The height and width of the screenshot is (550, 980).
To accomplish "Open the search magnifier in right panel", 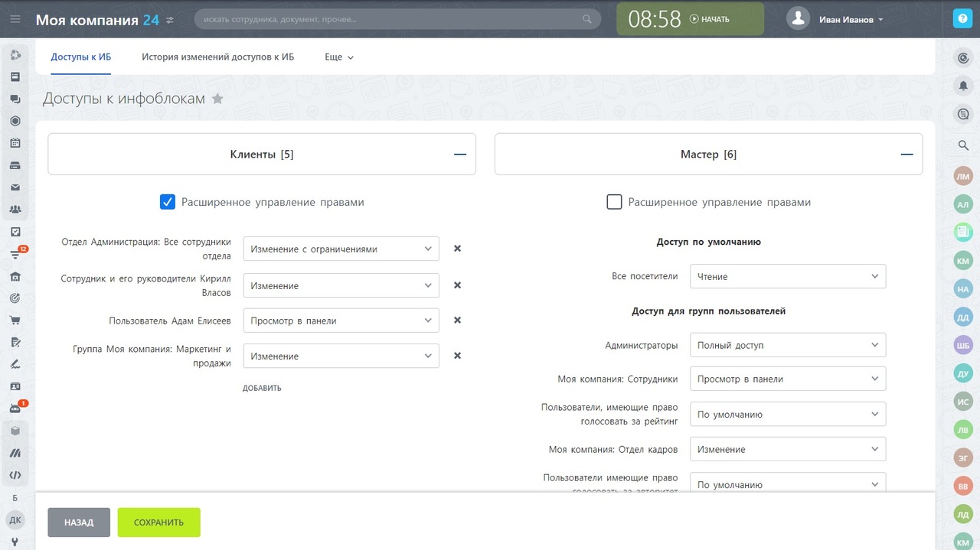I will (963, 145).
